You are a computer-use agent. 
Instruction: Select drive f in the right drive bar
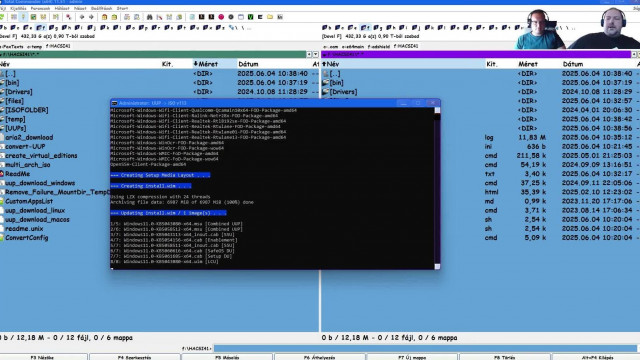point(365,28)
